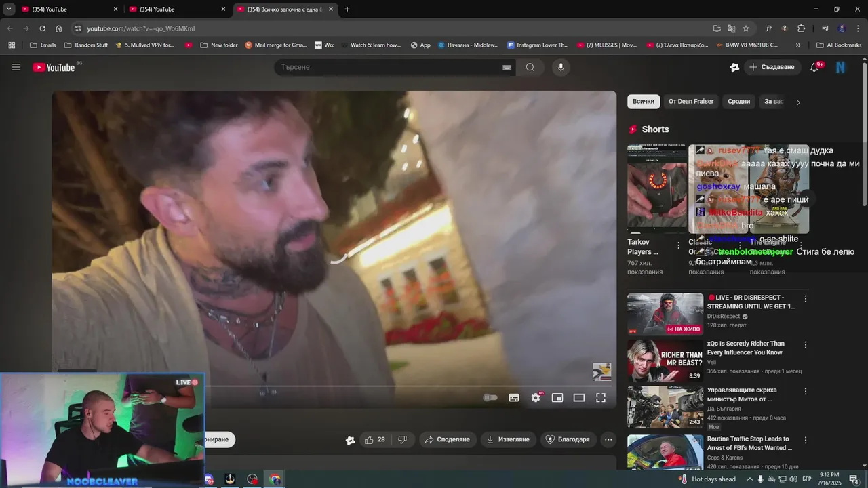Click the sparkle icon left of like button
868x488 pixels.
[350, 440]
